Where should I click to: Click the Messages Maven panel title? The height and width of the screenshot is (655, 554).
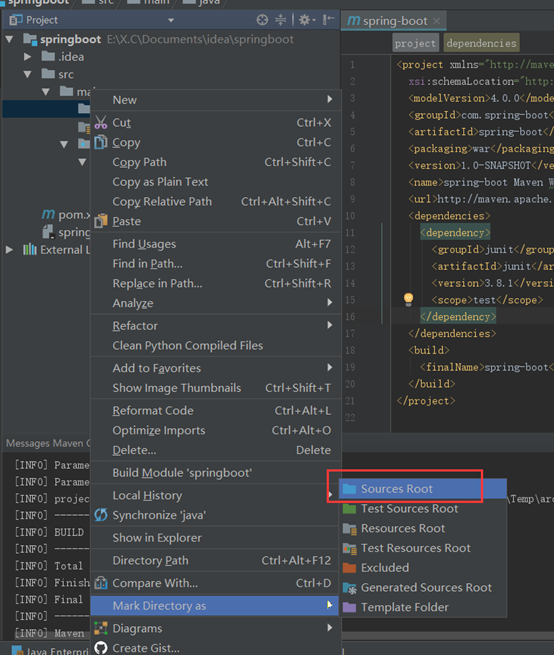coord(47,443)
